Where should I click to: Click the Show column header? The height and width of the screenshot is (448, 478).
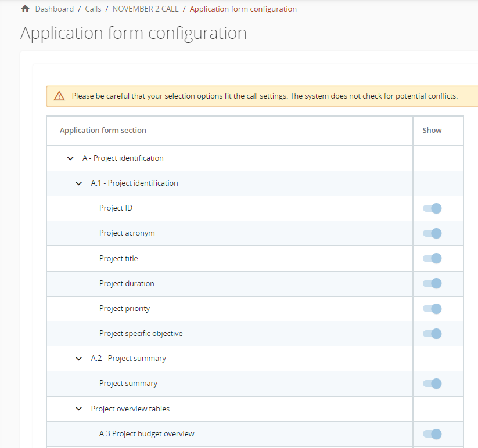pos(432,131)
